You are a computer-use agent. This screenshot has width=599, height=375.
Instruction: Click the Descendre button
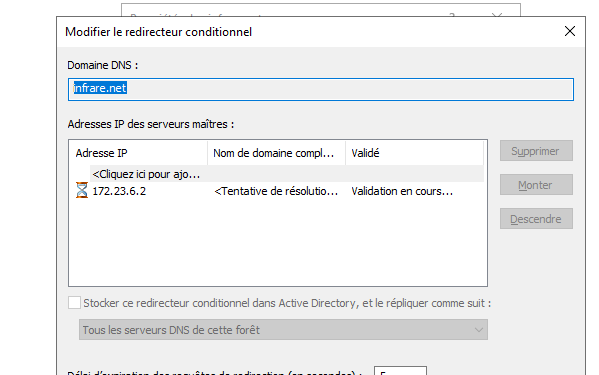(x=536, y=219)
